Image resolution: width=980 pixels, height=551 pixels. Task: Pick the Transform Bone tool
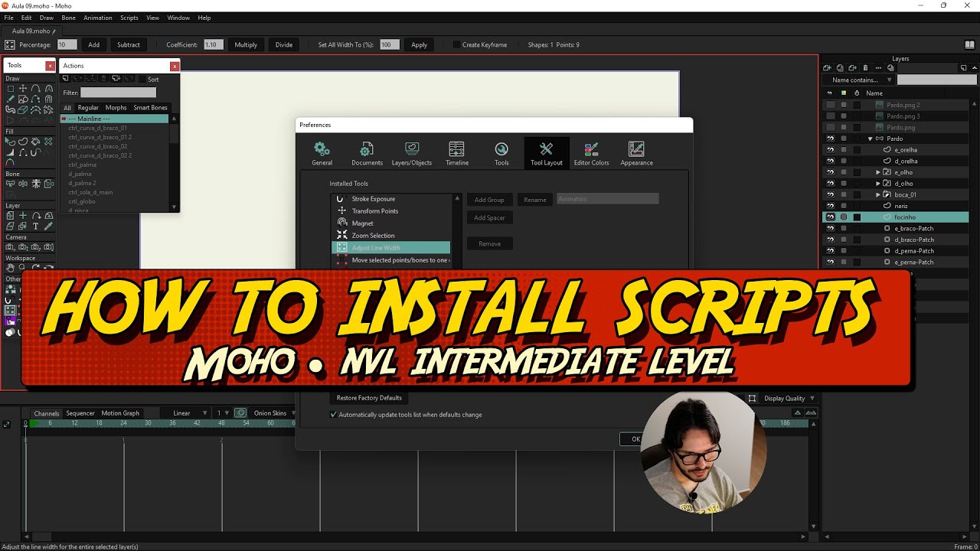pyautogui.click(x=23, y=184)
